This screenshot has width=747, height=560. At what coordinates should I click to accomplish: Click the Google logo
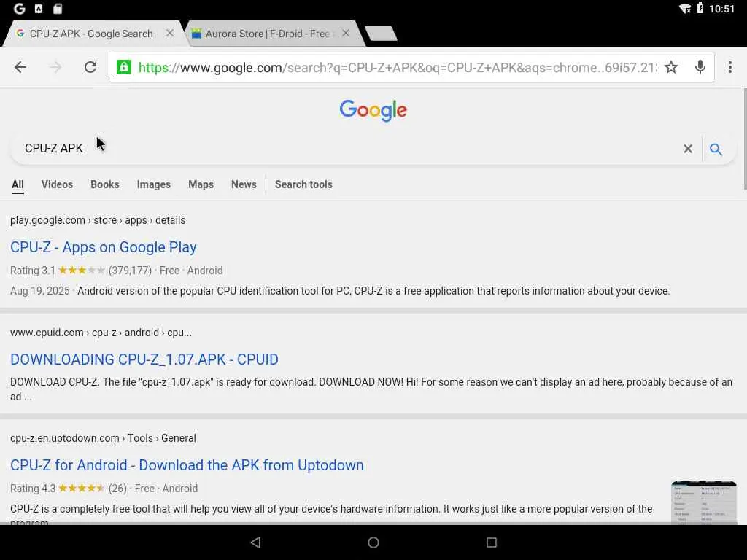click(373, 111)
